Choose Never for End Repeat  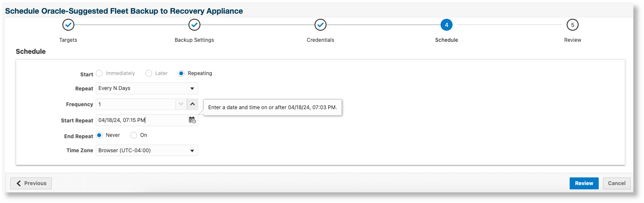pos(100,135)
